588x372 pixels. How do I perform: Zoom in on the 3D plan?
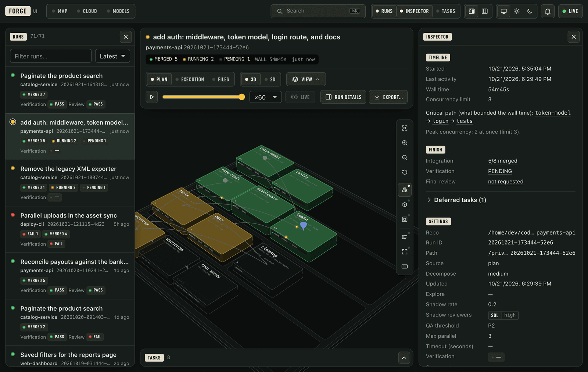(405, 143)
